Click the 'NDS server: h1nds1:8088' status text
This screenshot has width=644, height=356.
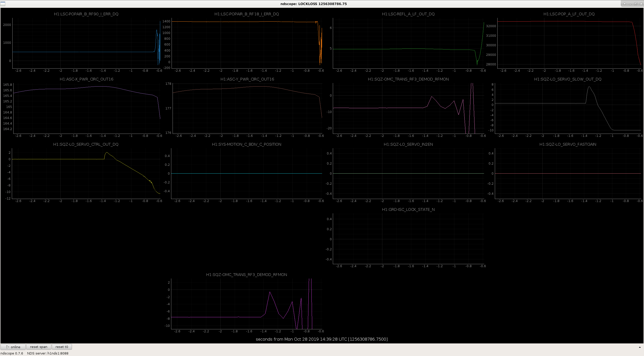point(48,353)
